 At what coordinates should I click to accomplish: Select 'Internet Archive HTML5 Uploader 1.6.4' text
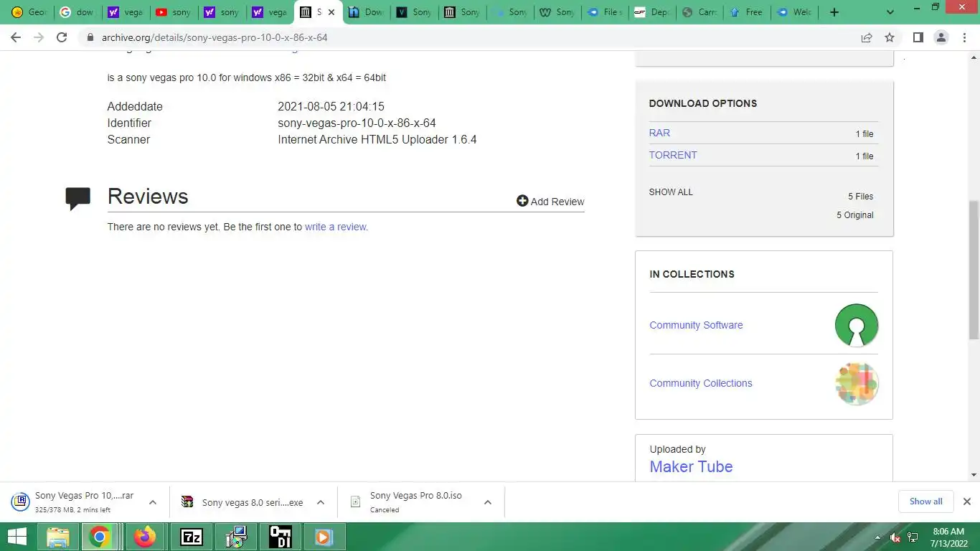click(377, 139)
